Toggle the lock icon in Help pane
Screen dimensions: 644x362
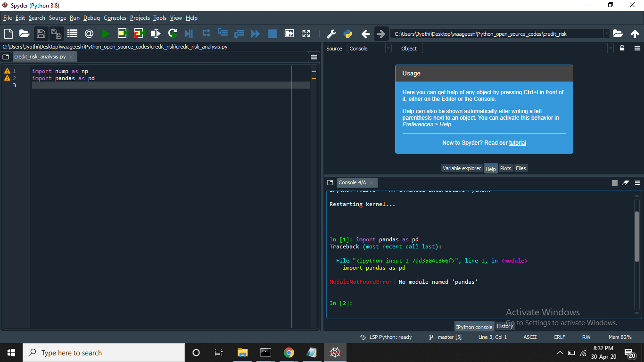click(621, 48)
